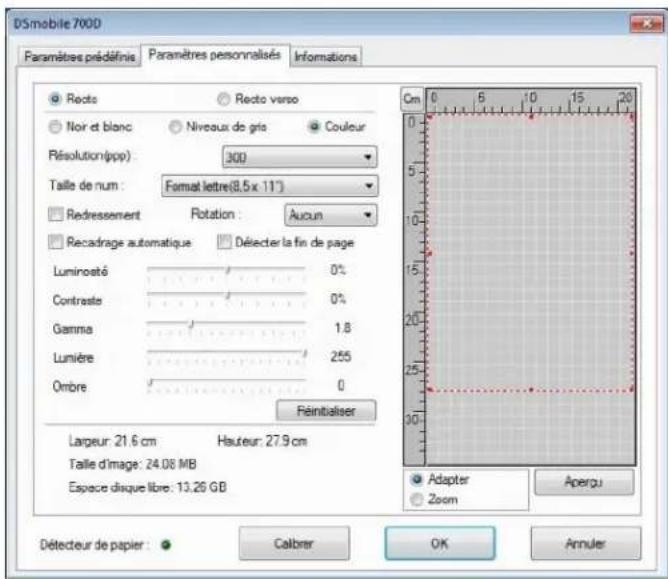This screenshot has height=579, width=668.
Task: Click the Aperçu preview button
Action: [584, 482]
